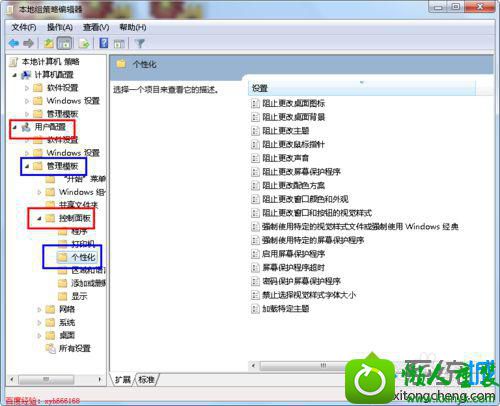Image resolution: width=500 pixels, height=406 pixels.
Task: Select policy 阻止更改桌面图标
Action: point(293,103)
